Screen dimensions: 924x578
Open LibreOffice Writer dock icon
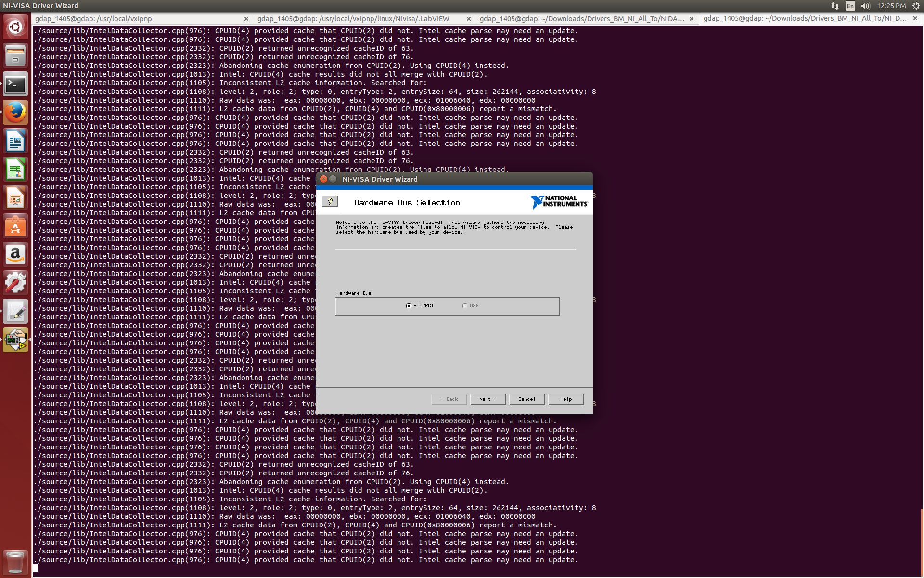tap(15, 141)
